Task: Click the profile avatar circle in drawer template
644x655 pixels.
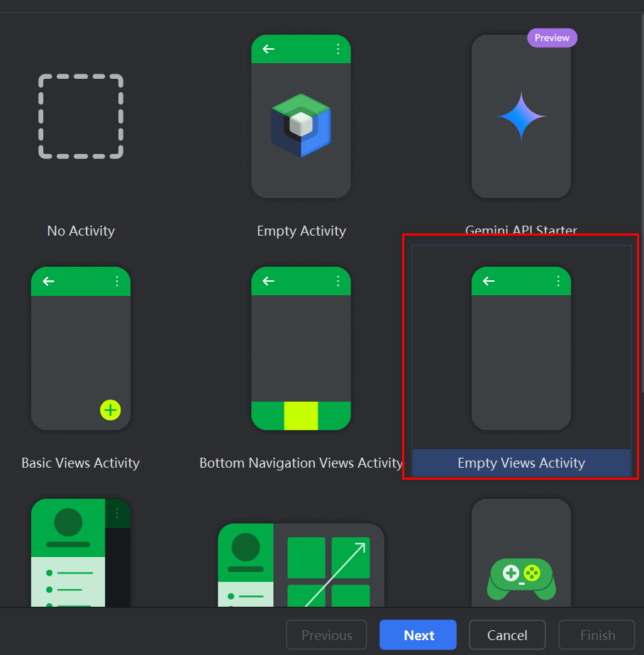Action: (x=68, y=522)
